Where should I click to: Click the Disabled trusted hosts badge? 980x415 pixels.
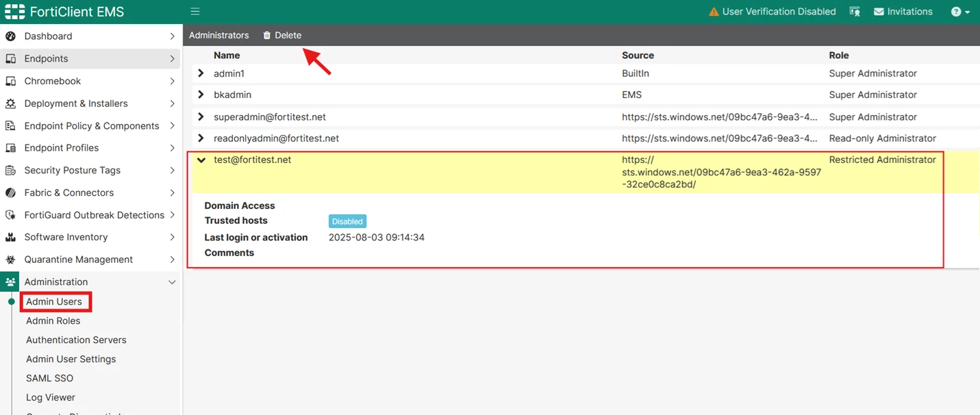tap(348, 221)
